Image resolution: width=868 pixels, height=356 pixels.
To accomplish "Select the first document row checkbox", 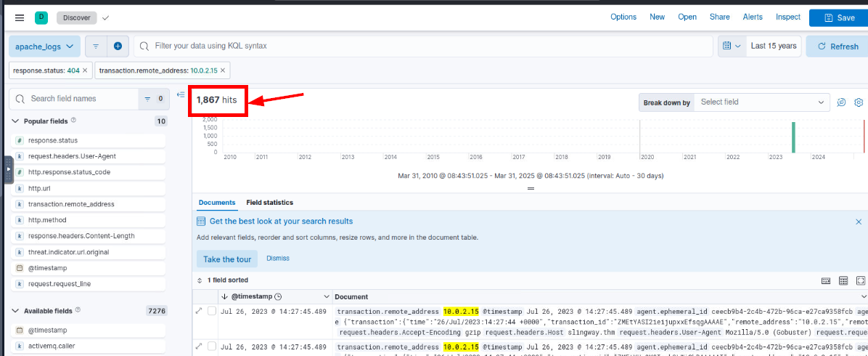I will click(211, 311).
